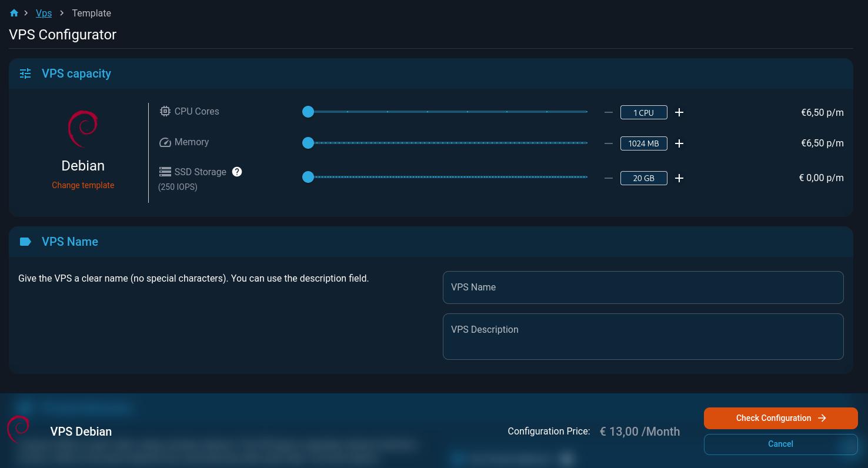
Task: Click the Cancel button
Action: click(781, 444)
